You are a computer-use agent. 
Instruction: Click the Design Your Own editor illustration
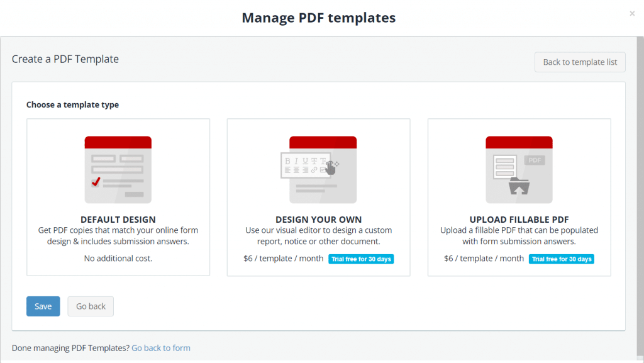[x=318, y=170]
